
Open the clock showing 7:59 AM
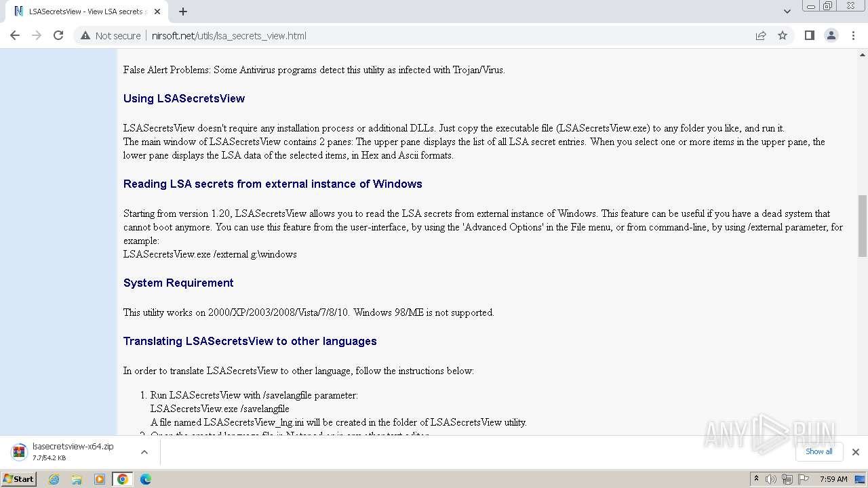tap(833, 479)
